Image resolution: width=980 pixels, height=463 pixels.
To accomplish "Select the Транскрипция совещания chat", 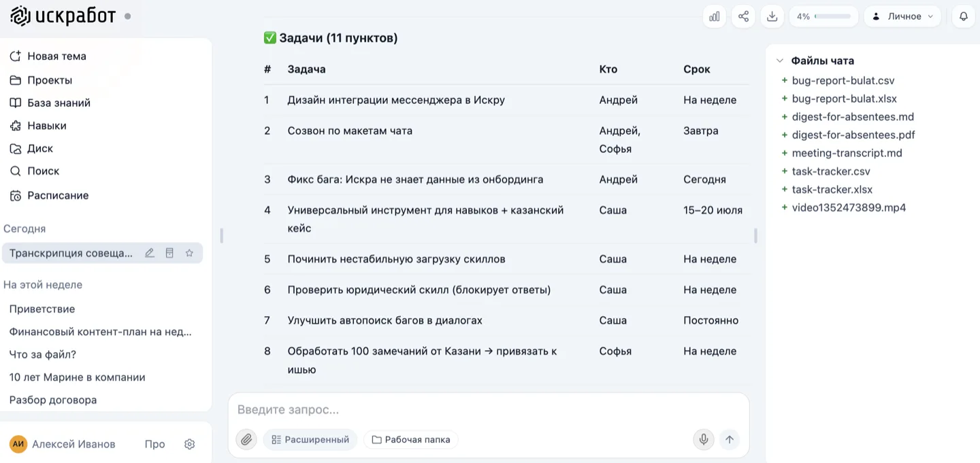I will [71, 253].
